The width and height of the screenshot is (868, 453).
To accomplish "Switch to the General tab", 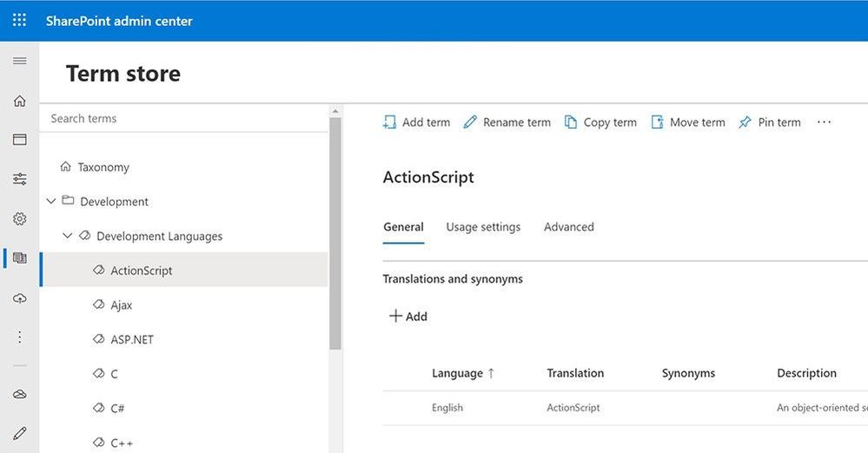I will click(403, 227).
